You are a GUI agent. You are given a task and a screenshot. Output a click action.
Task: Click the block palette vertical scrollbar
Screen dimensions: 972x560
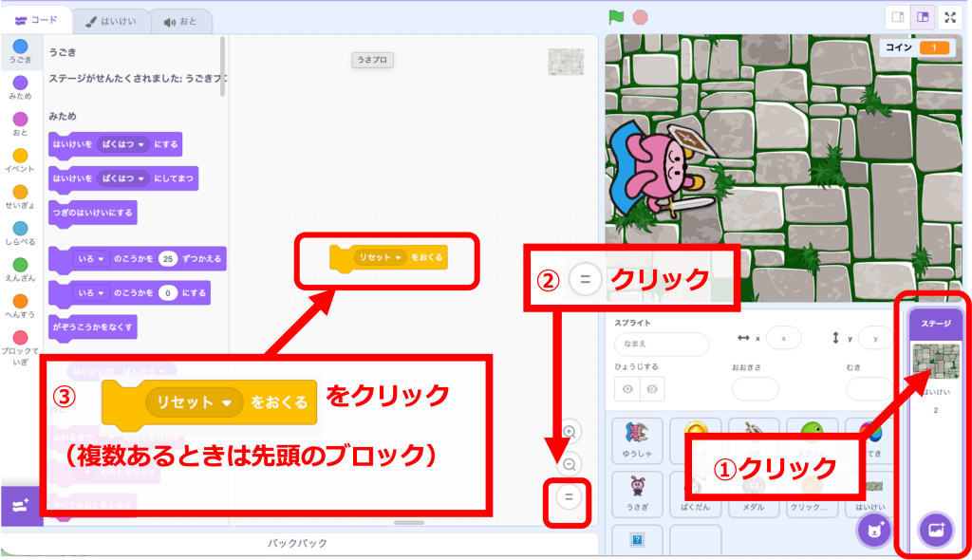[x=222, y=67]
